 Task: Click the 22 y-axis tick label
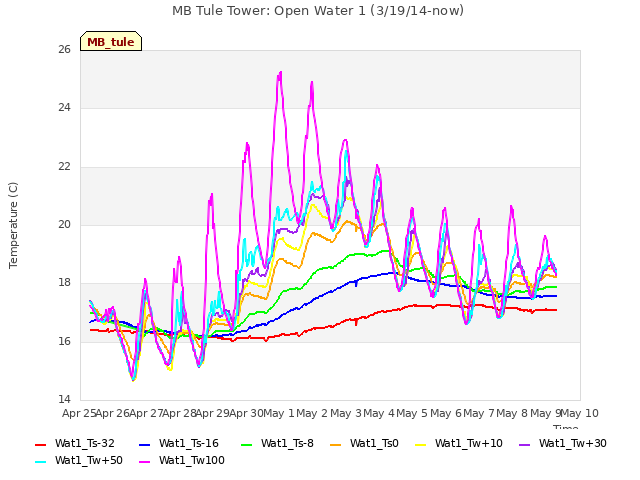pos(64,167)
